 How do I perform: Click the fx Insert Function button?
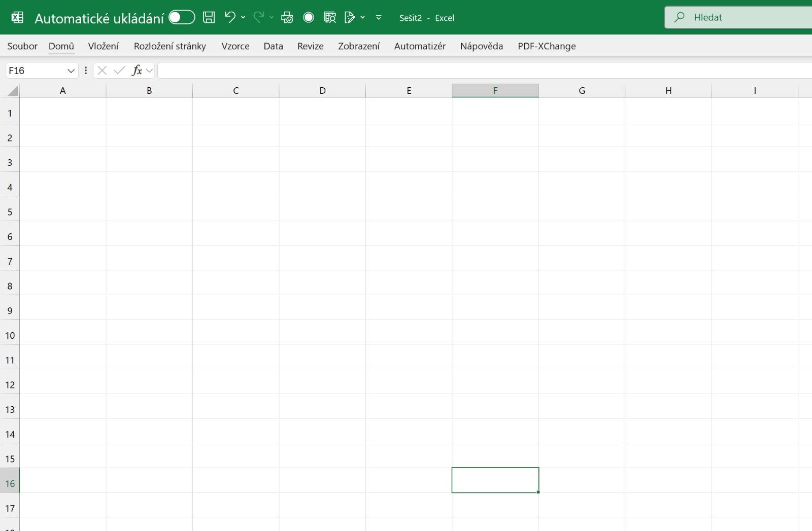tap(137, 70)
